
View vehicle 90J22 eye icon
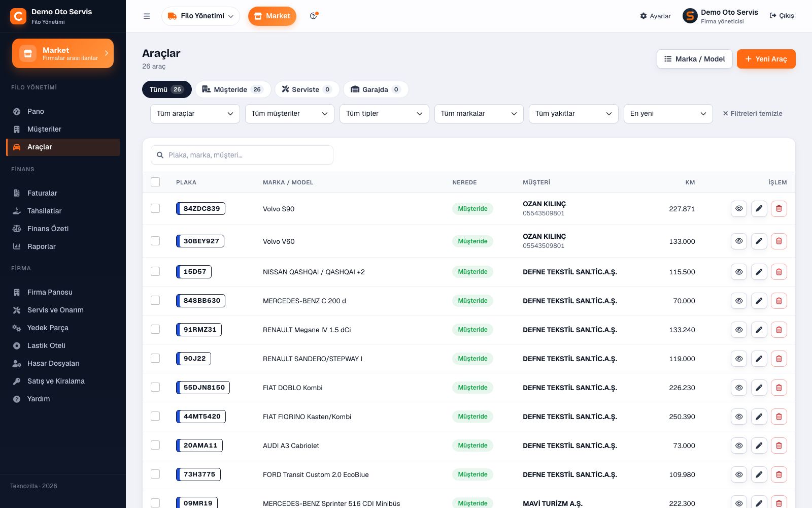coord(739,359)
